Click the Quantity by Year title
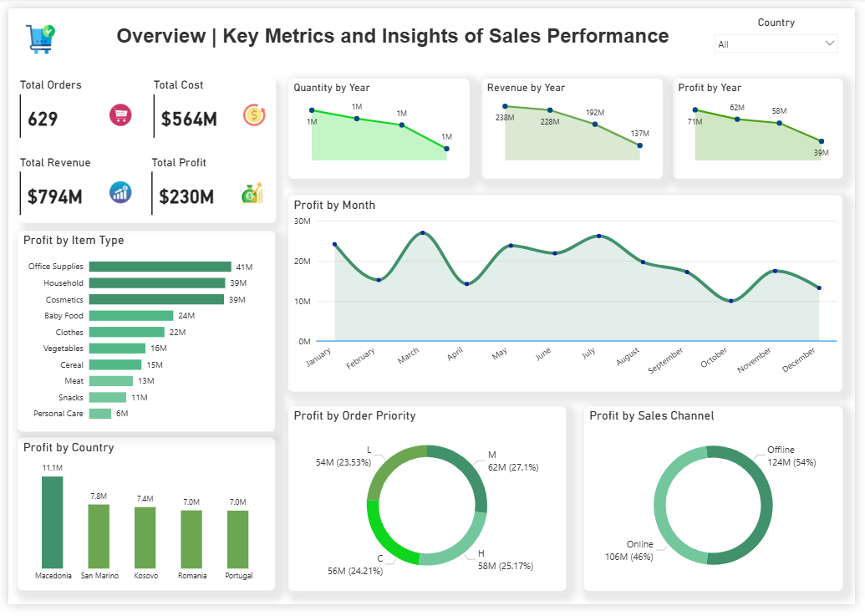This screenshot has width=865, height=616. click(x=332, y=88)
